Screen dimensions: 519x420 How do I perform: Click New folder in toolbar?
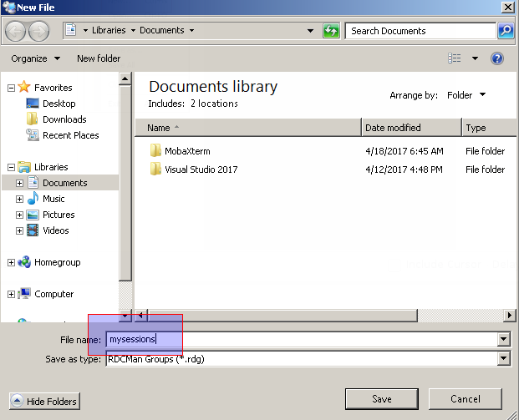(x=99, y=58)
